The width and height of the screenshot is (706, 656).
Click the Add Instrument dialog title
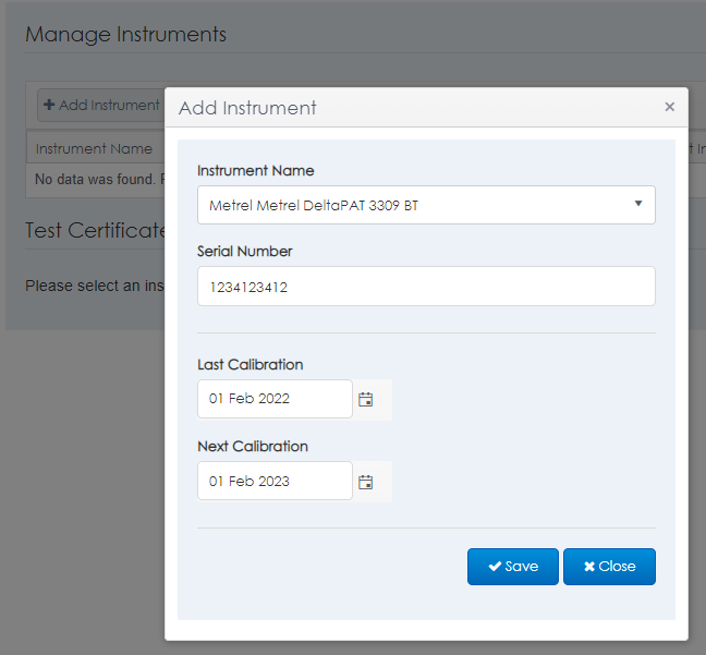tap(247, 108)
